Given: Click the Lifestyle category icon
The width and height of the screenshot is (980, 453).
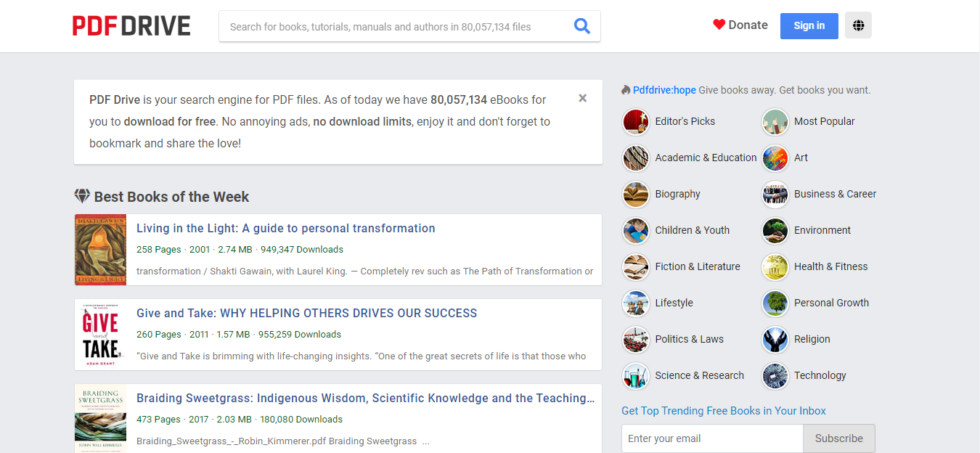Looking at the screenshot, I should [636, 303].
